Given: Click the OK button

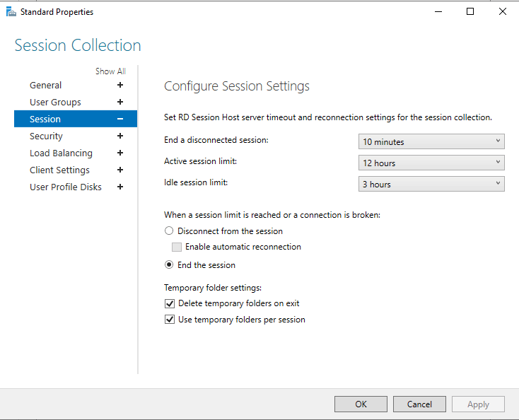Looking at the screenshot, I should click(x=361, y=404).
